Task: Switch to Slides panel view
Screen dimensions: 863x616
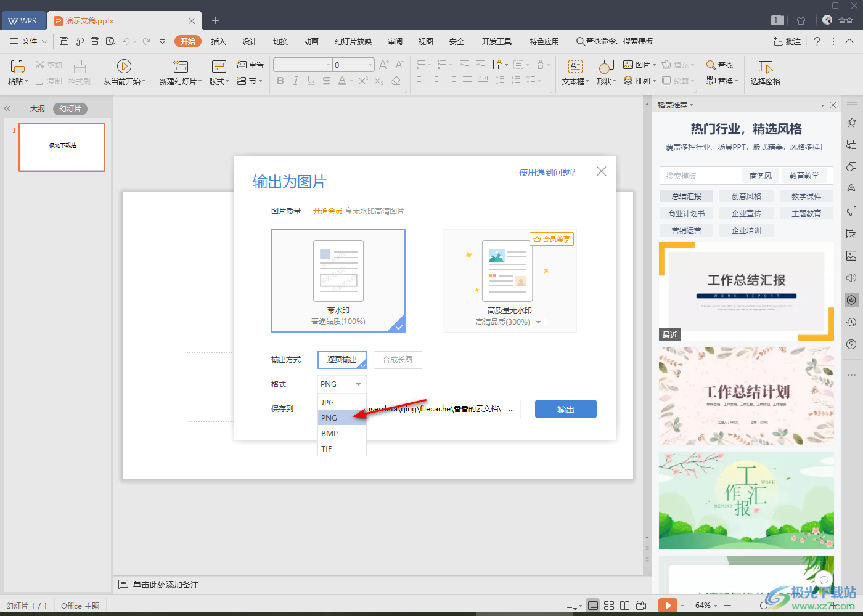Action: point(70,109)
